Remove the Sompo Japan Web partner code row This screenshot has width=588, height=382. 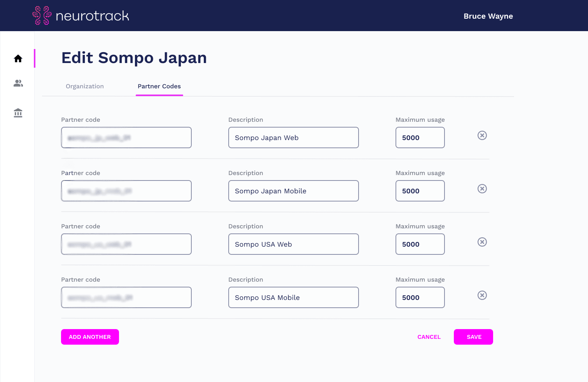click(x=482, y=135)
